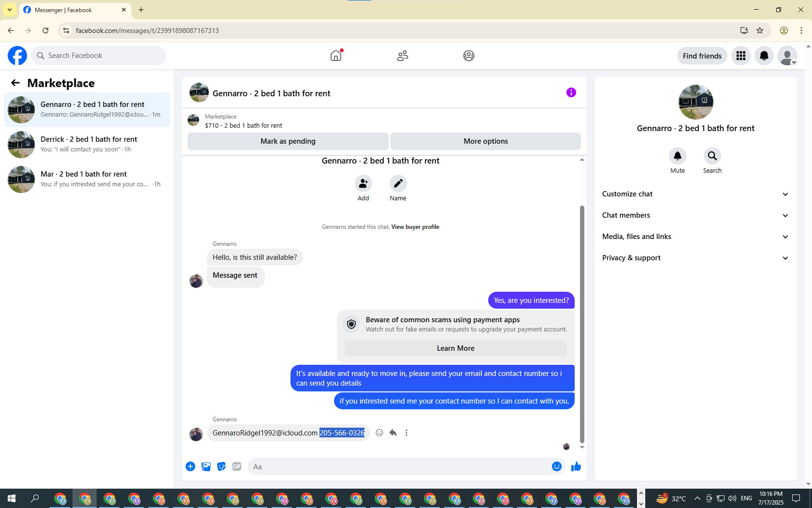React to Gennarro's email message
Viewport: 812px width, 508px height.
379,433
